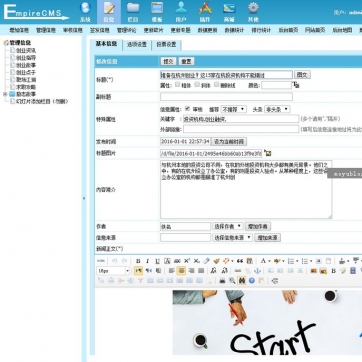This screenshot has width=362, height=362.
Task: Select 幻灯片添加栏目 in the left tree
Action: pos(42,102)
